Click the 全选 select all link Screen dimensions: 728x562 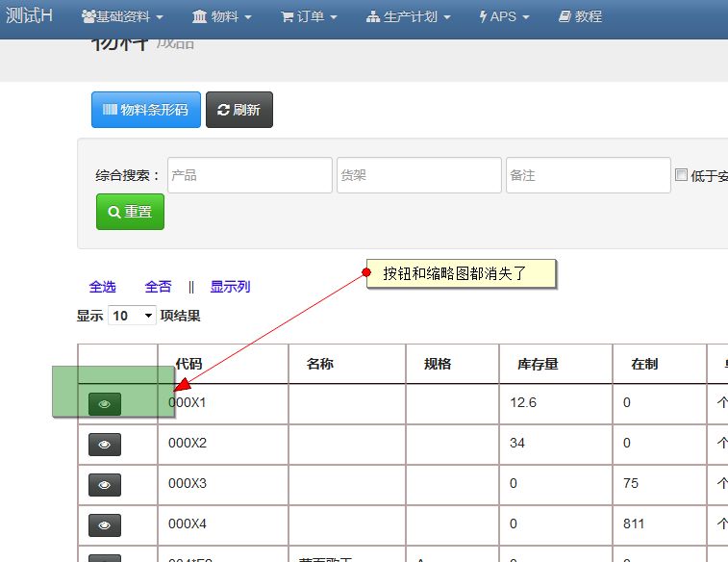(x=102, y=287)
